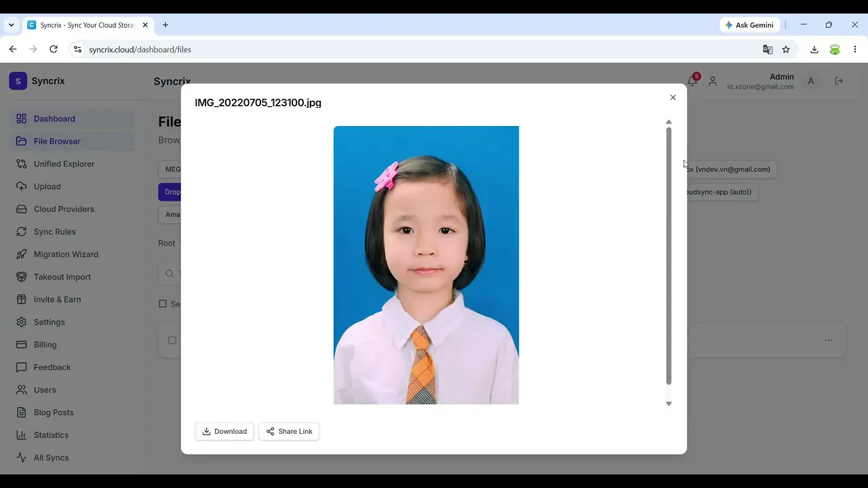Open the notifications bell
This screenshot has width=868, height=488.
pyautogui.click(x=692, y=81)
